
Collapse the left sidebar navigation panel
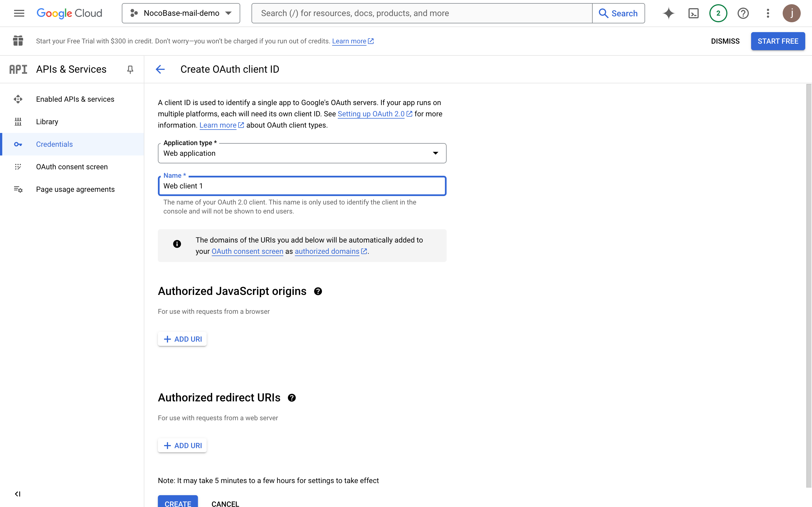[x=18, y=493]
